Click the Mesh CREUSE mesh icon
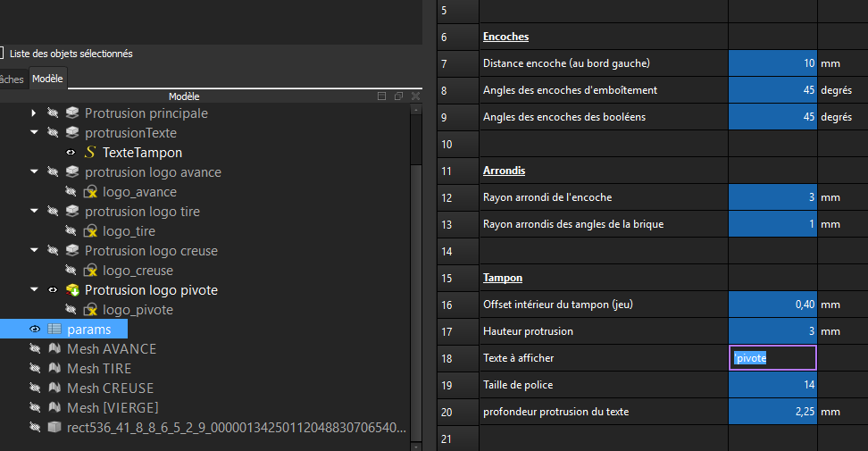The height and width of the screenshot is (451, 868). [x=54, y=388]
